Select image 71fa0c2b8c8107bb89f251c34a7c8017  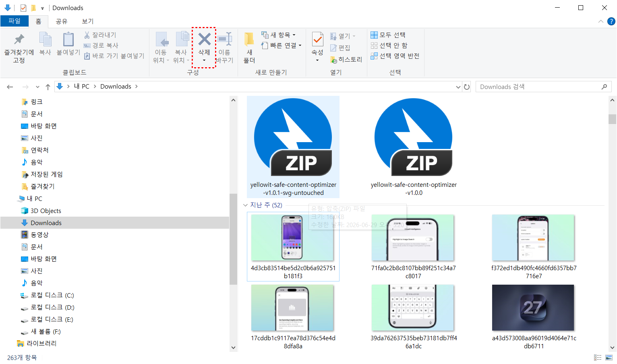click(414, 246)
